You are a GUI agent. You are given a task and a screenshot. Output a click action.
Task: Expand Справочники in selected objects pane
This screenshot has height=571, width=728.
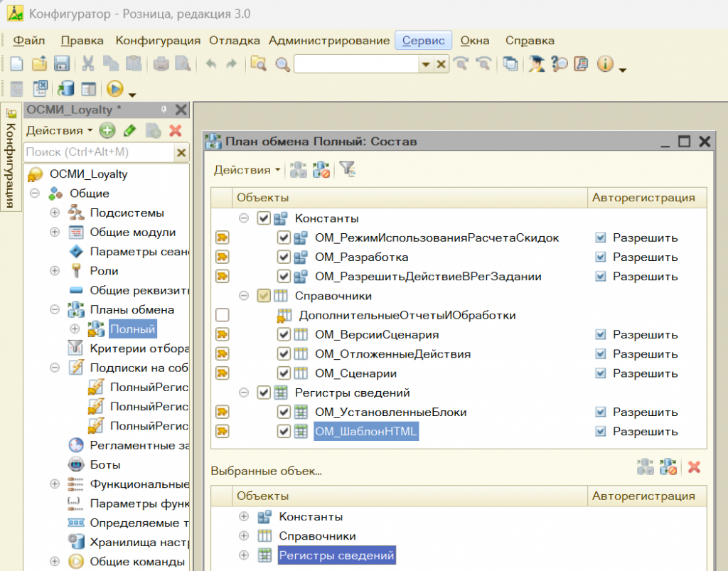[244, 536]
